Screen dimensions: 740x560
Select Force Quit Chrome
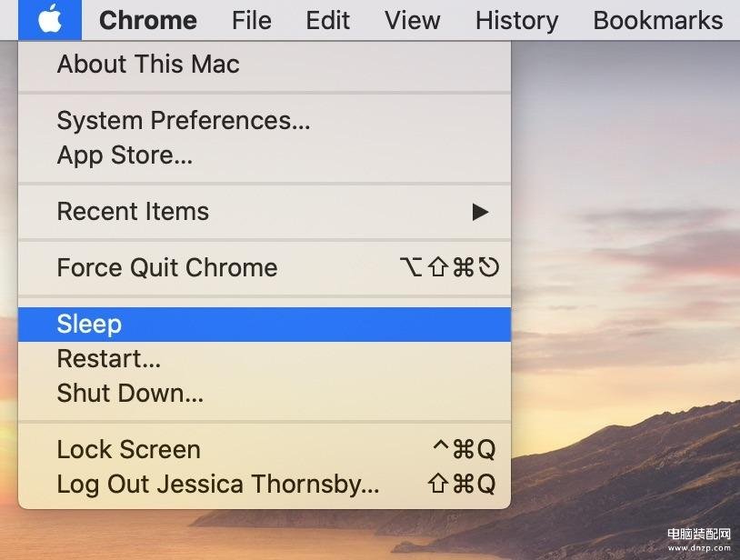(x=265, y=267)
